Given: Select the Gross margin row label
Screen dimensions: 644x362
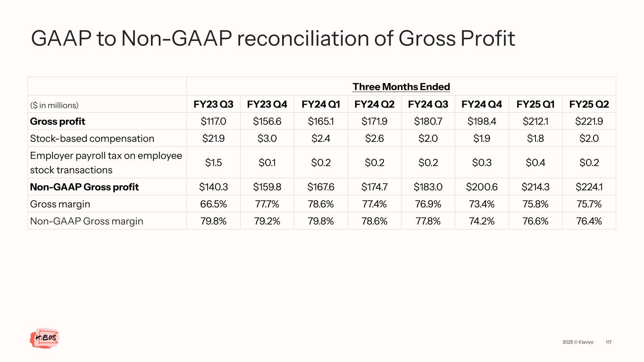Looking at the screenshot, I should pyautogui.click(x=60, y=204).
